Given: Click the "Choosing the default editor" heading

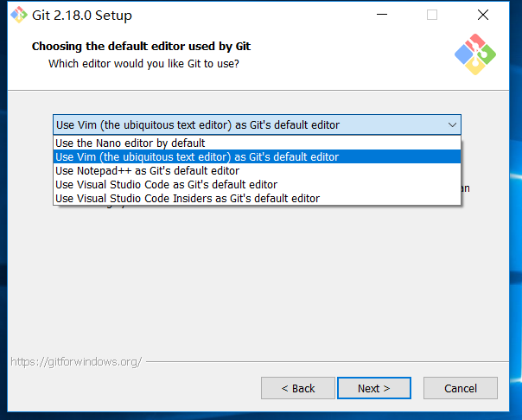Looking at the screenshot, I should pyautogui.click(x=141, y=47).
